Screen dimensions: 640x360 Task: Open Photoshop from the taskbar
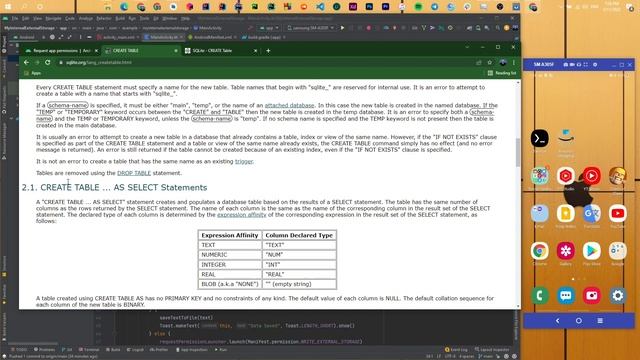tap(369, 7)
